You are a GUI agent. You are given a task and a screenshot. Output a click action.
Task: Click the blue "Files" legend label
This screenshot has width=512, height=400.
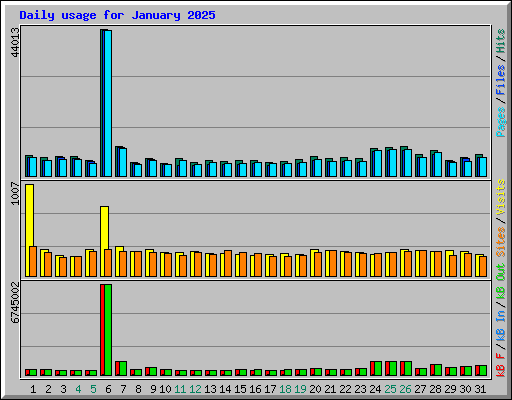pos(501,80)
